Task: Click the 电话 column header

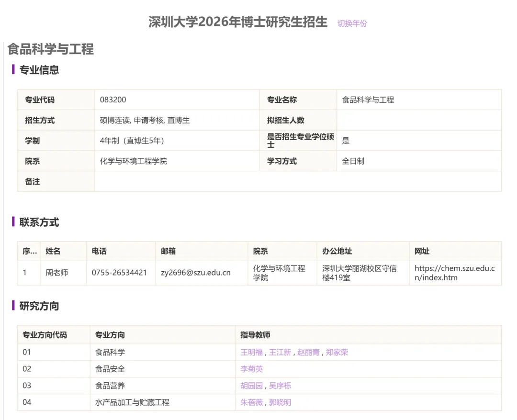Action: point(99,251)
